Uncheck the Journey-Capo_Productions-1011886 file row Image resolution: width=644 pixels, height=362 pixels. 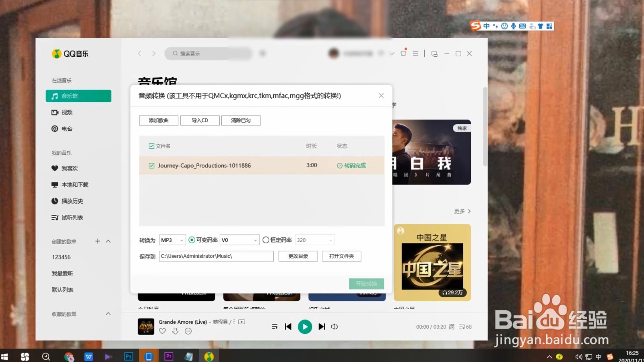(151, 165)
